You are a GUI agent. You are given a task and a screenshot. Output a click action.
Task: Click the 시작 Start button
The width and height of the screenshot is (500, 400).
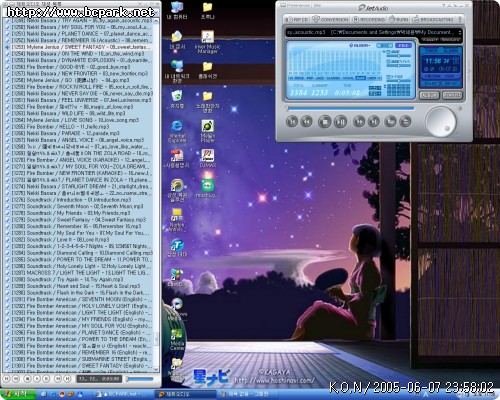click(18, 394)
